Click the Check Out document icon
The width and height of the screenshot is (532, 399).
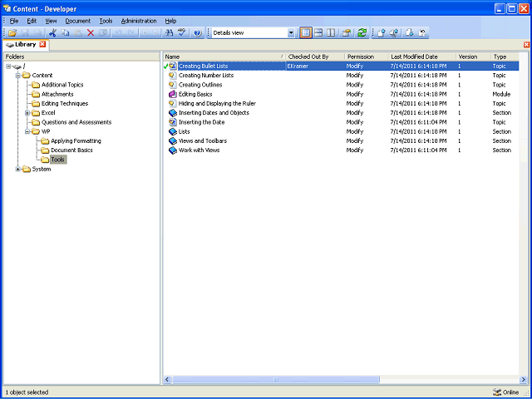410,33
